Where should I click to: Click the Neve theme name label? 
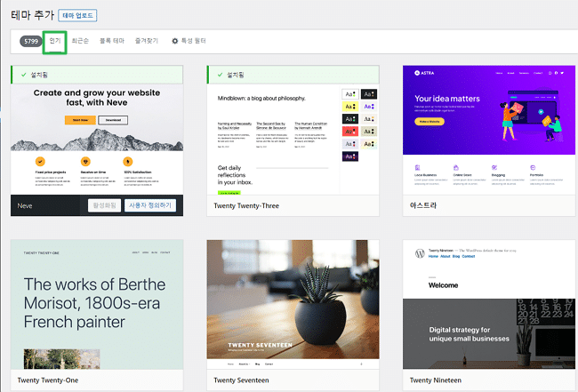[x=25, y=205]
